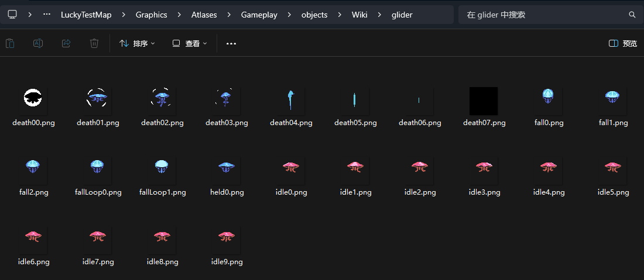This screenshot has width=644, height=280.
Task: Select the black death07.png thumbnail
Action: pos(484,101)
